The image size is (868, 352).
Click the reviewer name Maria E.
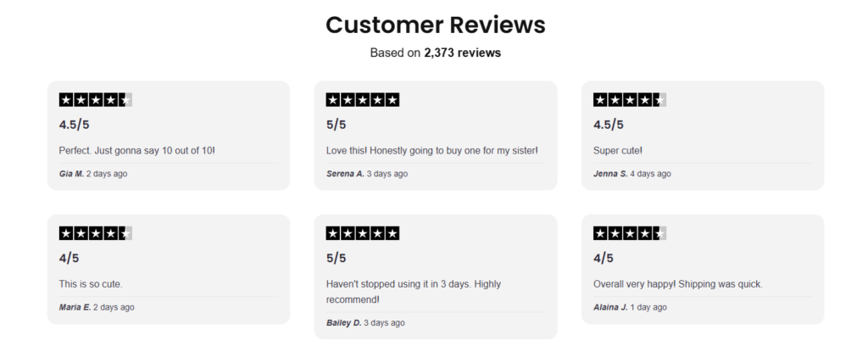[75, 307]
